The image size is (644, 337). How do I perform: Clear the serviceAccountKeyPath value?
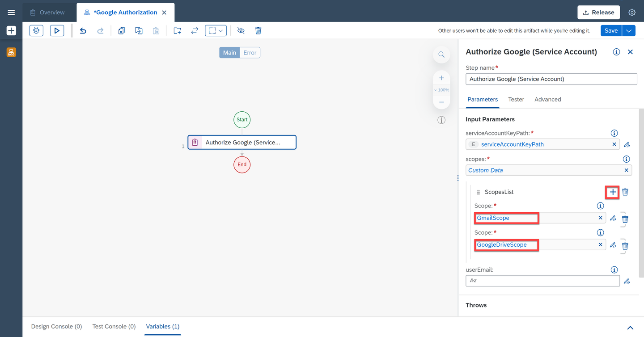pos(614,144)
